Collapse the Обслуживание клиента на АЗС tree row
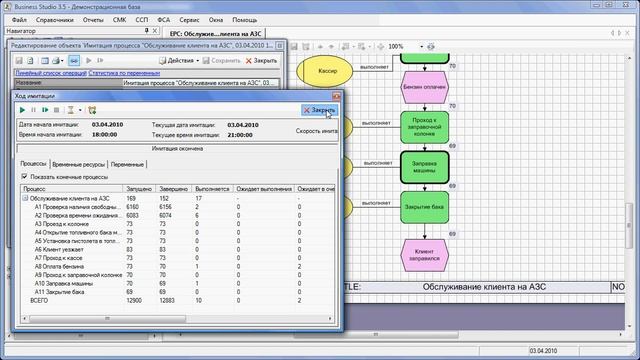The image size is (640, 360). click(x=25, y=198)
